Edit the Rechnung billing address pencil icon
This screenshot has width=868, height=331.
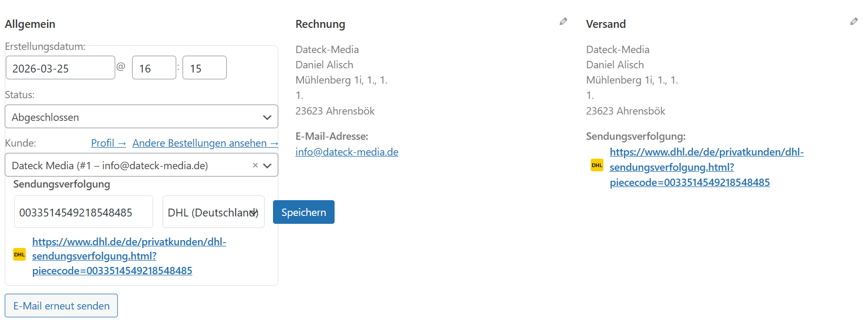(563, 22)
